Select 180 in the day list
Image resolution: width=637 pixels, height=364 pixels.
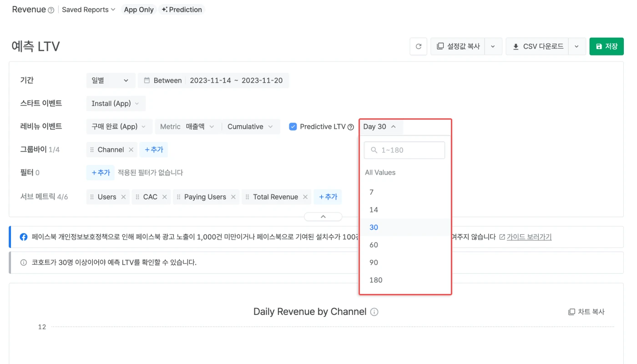point(405,280)
